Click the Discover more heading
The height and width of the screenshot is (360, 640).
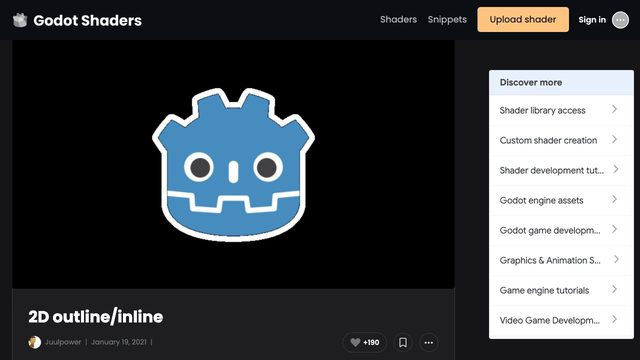click(x=531, y=82)
